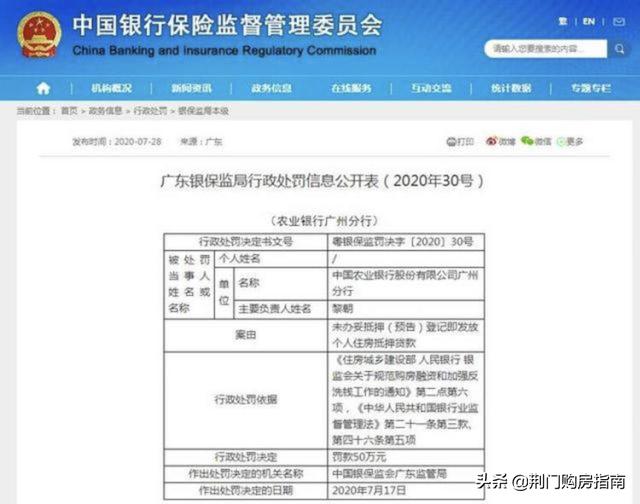
Task: Click cell 个人姓名
Action: 271,259
